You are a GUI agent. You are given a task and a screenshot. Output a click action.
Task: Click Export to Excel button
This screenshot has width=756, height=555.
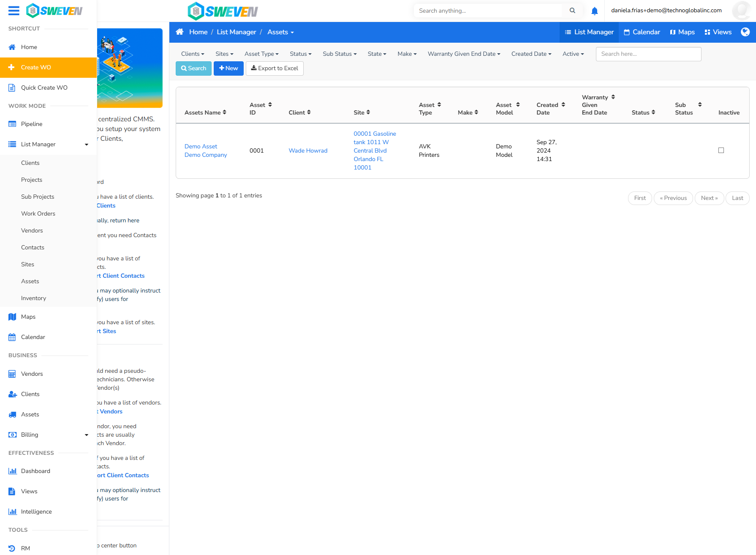[275, 68]
